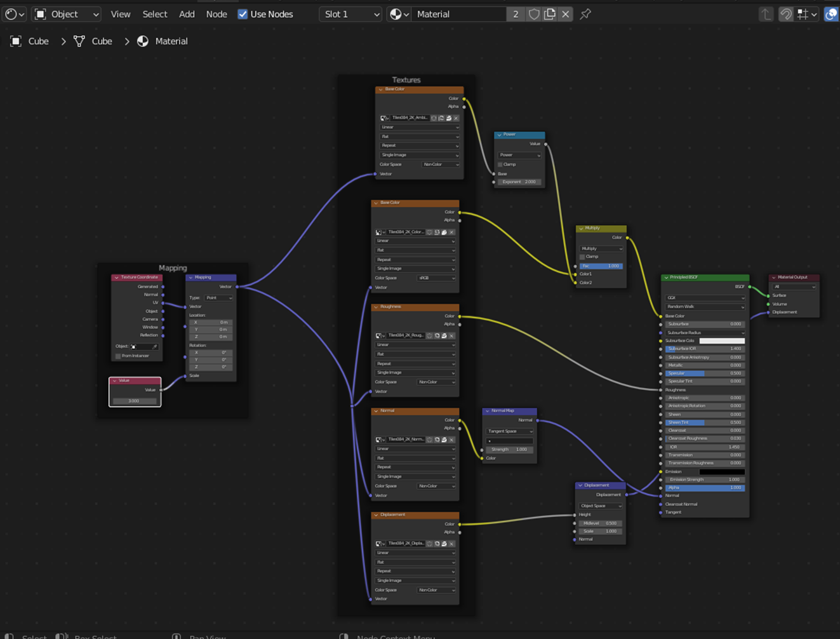Viewport: 840px width, 639px height.
Task: Adjust the Fac slider in Multiply node
Action: click(x=601, y=266)
